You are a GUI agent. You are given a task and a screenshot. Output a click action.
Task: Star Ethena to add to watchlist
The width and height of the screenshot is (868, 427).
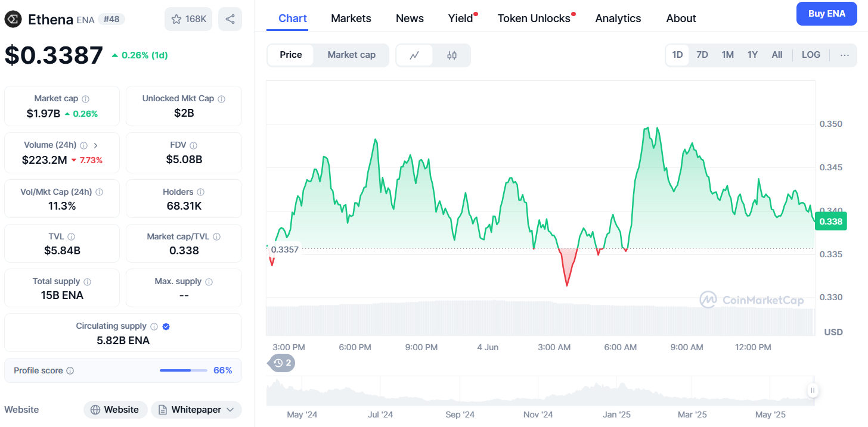pyautogui.click(x=188, y=19)
